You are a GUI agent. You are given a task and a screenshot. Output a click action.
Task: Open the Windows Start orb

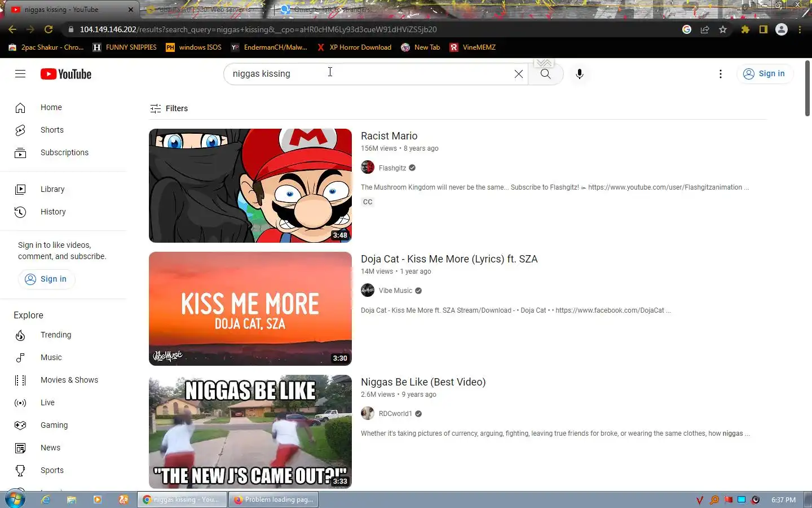(15, 500)
